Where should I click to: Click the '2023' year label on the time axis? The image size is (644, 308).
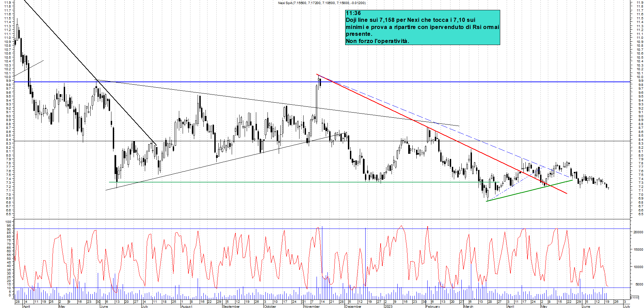point(388,306)
